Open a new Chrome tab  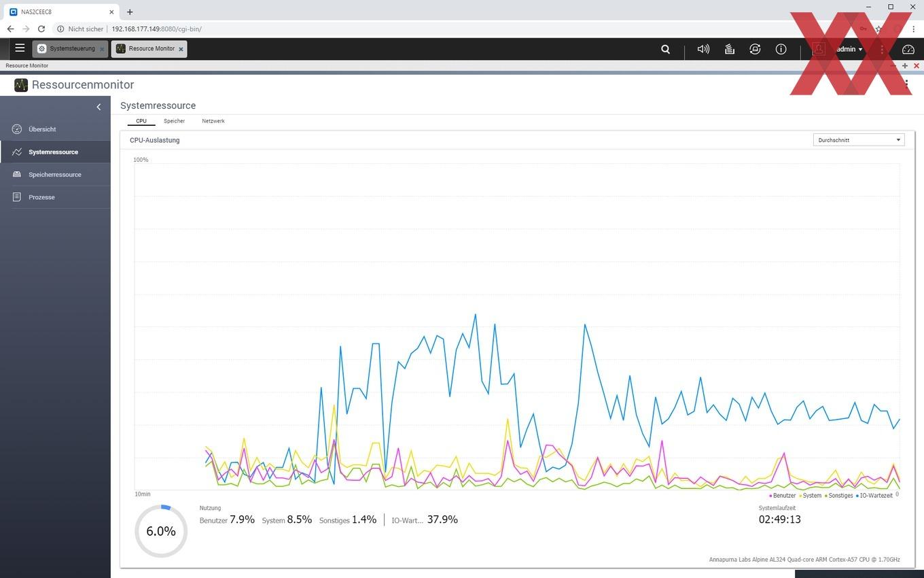(x=130, y=12)
